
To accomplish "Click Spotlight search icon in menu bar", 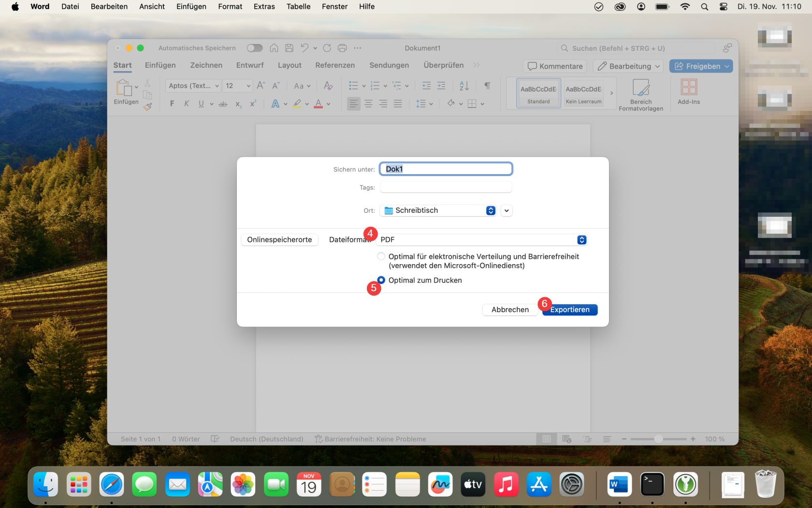I will point(705,7).
